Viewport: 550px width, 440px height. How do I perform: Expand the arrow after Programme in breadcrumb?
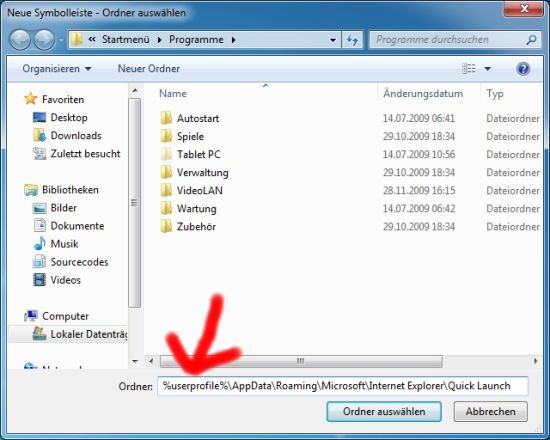click(233, 40)
